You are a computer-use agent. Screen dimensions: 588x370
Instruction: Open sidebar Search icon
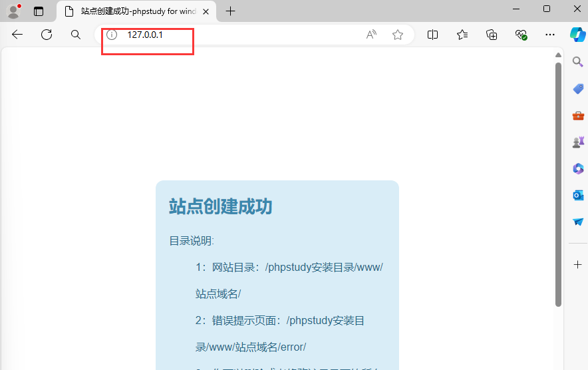578,61
